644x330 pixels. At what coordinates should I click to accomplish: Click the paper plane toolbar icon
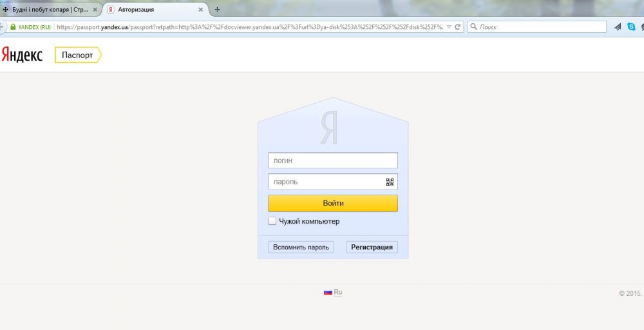618,27
